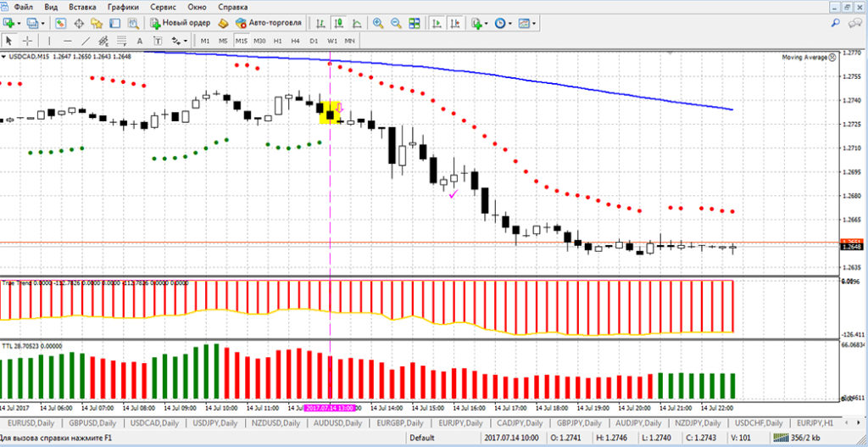Expand the USDCAD,M15 chart title triangle

point(3,56)
